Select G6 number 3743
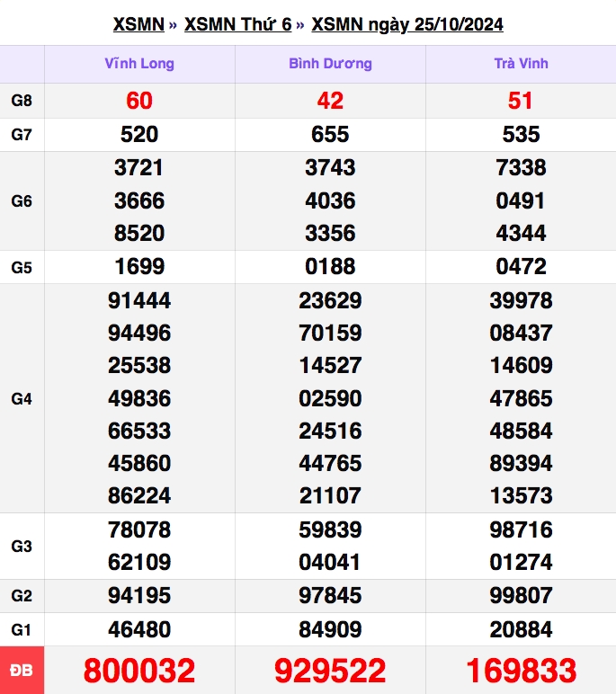The image size is (616, 694). click(x=330, y=168)
